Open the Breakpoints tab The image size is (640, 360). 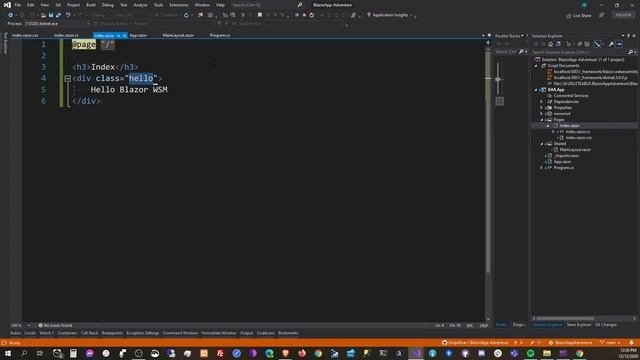point(112,333)
